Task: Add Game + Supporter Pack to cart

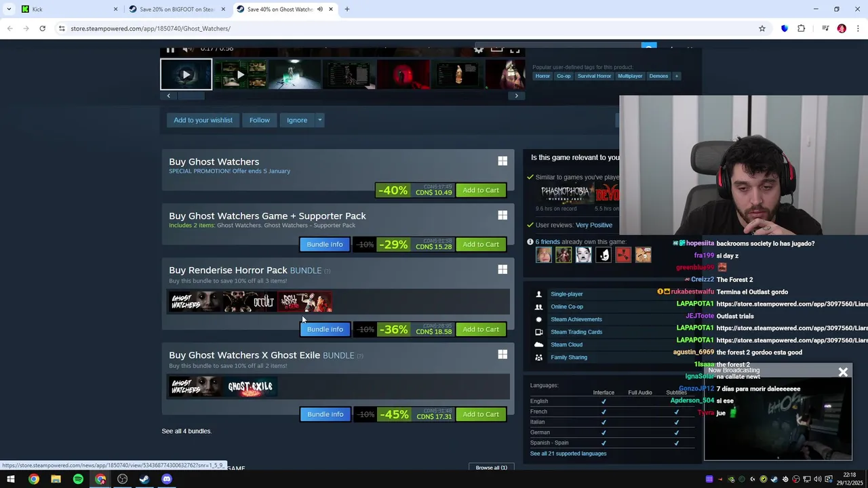Action: pyautogui.click(x=481, y=245)
